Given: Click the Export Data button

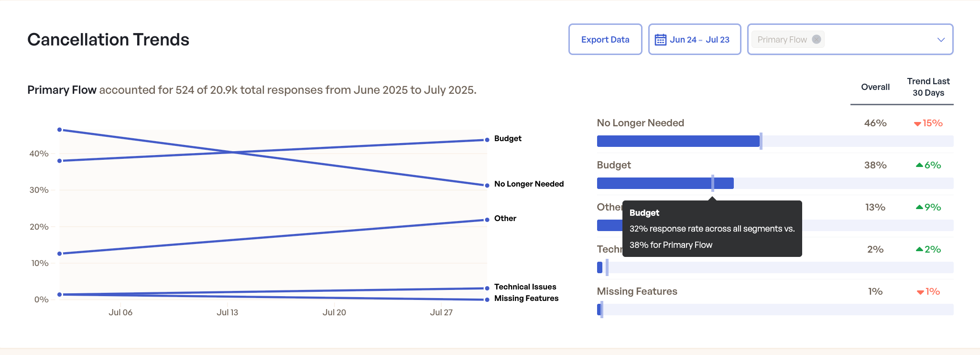Looking at the screenshot, I should click(x=605, y=40).
